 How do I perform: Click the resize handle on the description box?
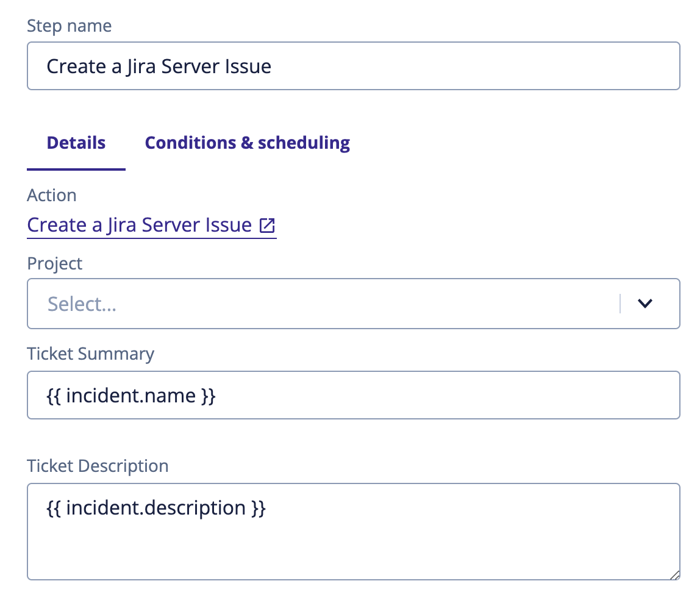point(674,575)
